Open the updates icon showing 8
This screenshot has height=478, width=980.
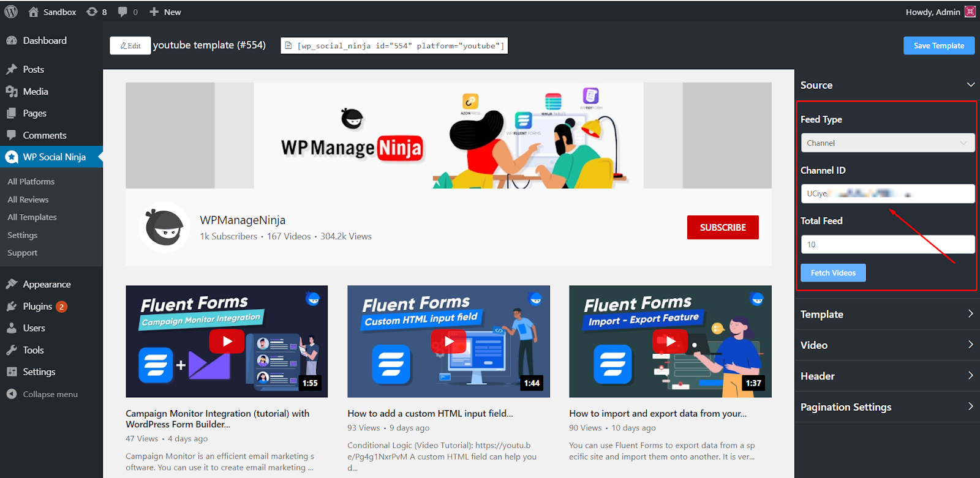[x=92, y=12]
